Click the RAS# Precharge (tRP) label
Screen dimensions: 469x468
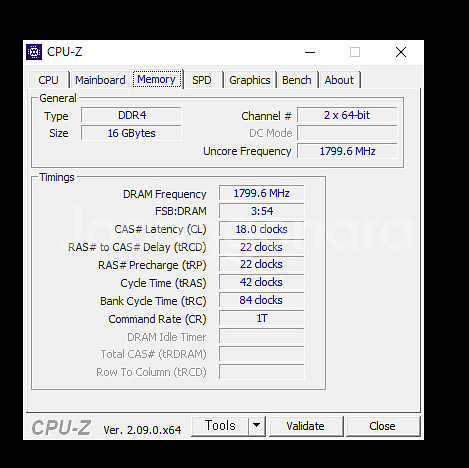[x=152, y=265]
